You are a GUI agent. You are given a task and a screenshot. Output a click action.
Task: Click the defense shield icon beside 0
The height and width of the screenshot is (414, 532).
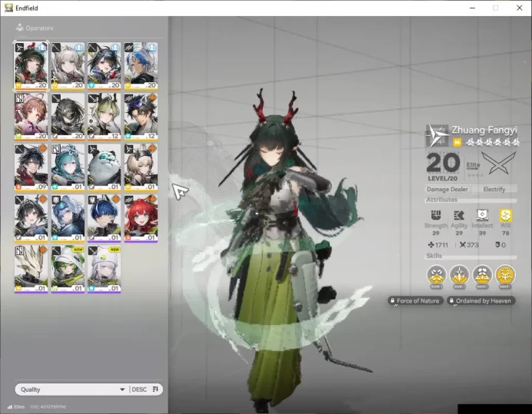pyautogui.click(x=497, y=245)
